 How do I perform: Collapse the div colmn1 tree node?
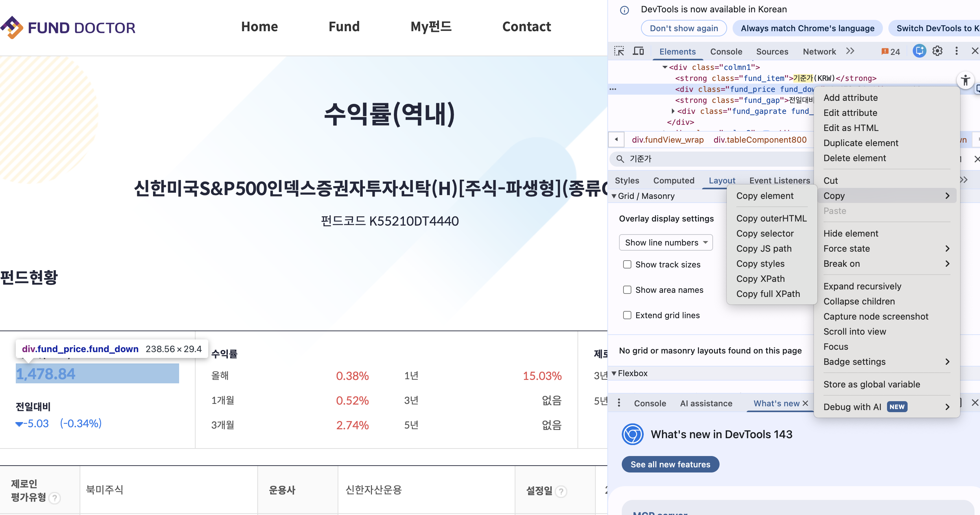click(x=665, y=67)
